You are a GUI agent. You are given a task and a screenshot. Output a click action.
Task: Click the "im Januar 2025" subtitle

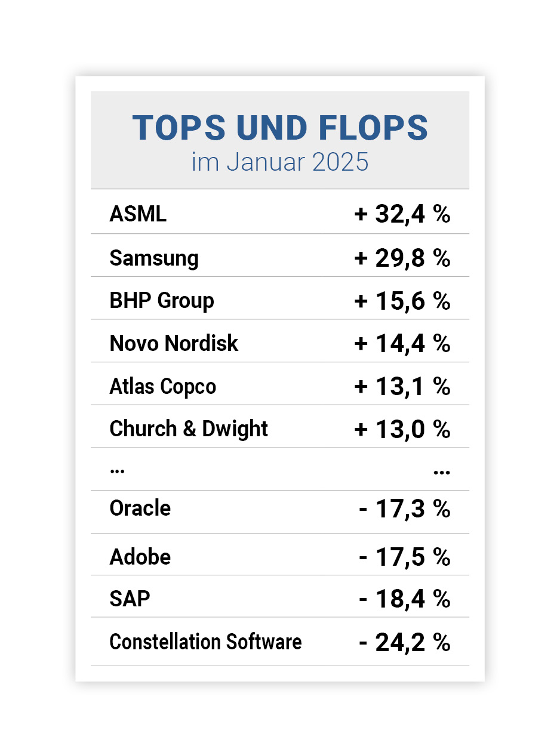click(280, 162)
